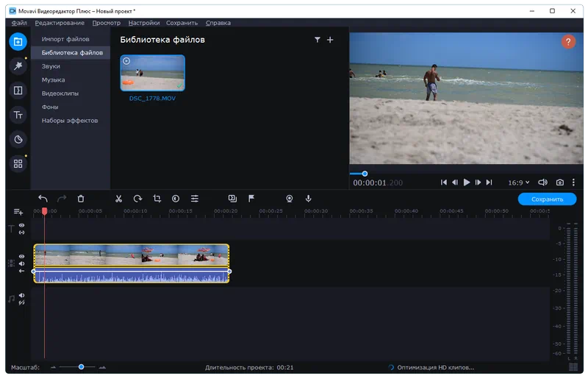Image resolution: width=588 pixels, height=379 pixels.
Task: Delete the clip with trash icon
Action: point(81,199)
